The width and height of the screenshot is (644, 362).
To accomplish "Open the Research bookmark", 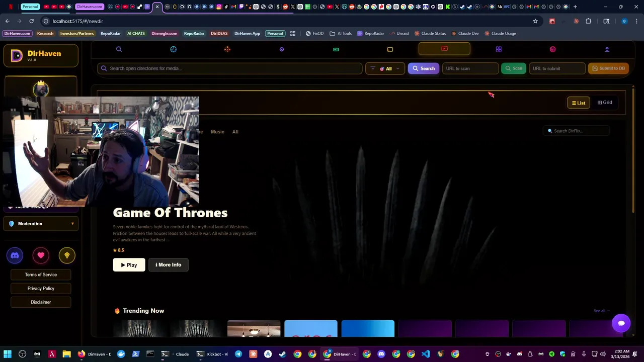I will pos(45,33).
